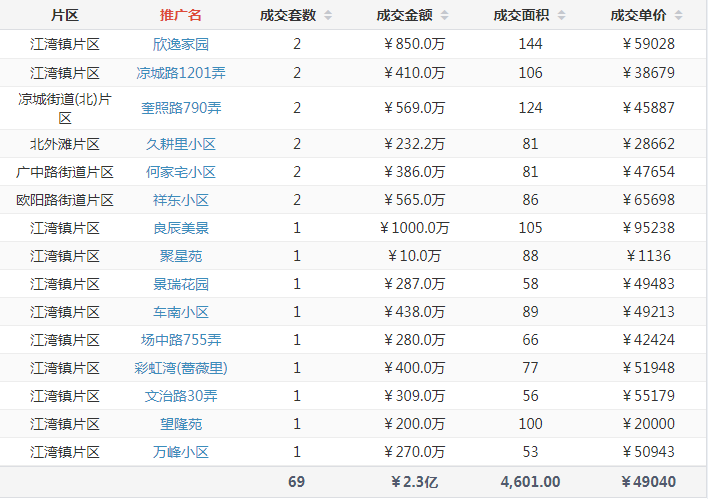The height and width of the screenshot is (499, 708).
Task: Open the 奎照路790弄 link
Action: point(181,108)
